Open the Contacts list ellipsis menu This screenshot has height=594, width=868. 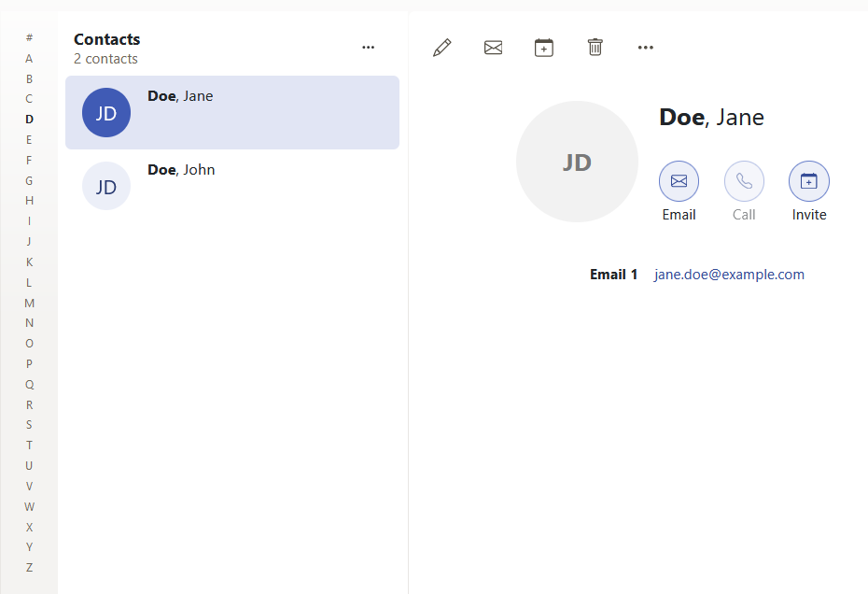[368, 48]
